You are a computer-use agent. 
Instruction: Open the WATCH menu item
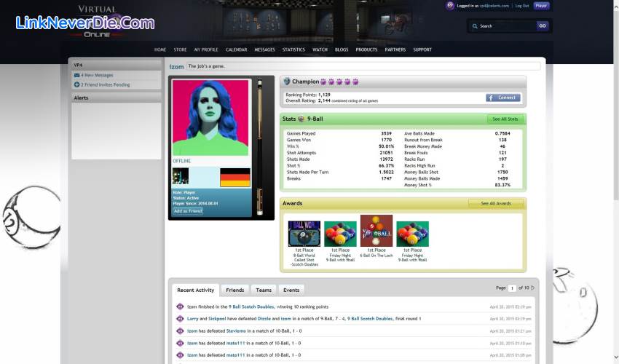(320, 50)
